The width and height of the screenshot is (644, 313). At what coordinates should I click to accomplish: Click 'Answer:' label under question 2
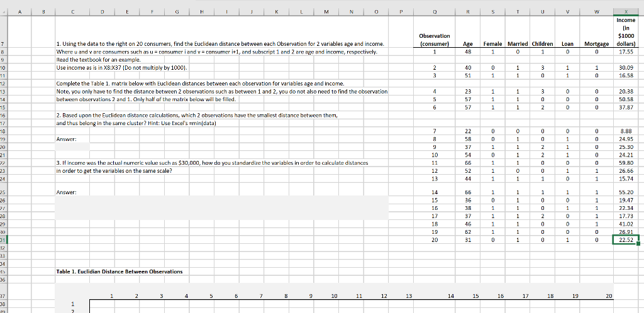66,139
